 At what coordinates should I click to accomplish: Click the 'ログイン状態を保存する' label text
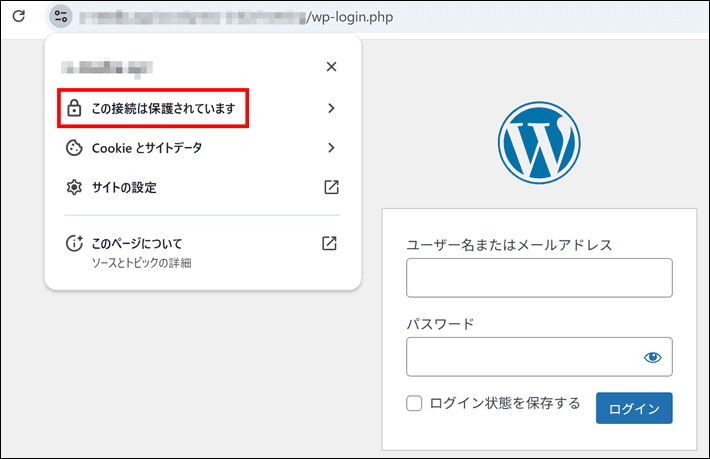pos(505,403)
